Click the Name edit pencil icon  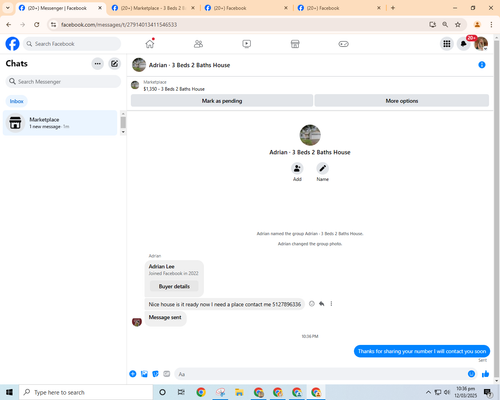pyautogui.click(x=322, y=168)
